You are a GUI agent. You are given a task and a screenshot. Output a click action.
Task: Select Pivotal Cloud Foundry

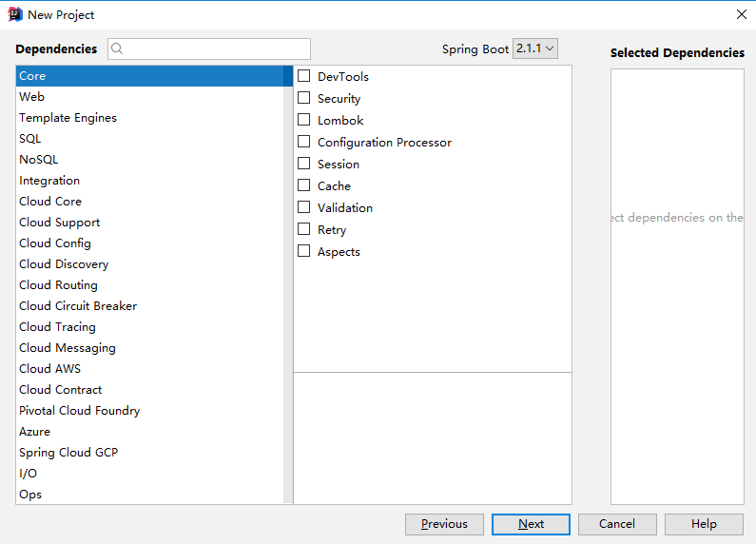(150, 411)
